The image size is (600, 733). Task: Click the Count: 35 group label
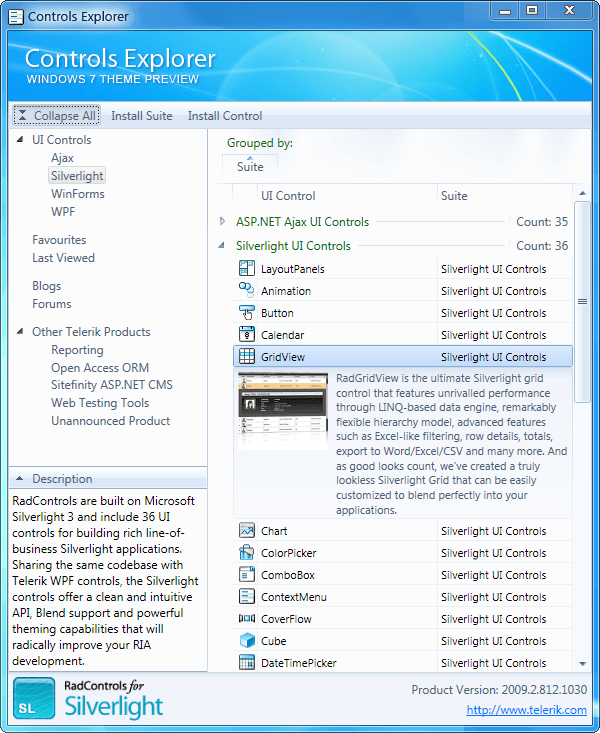pos(542,222)
